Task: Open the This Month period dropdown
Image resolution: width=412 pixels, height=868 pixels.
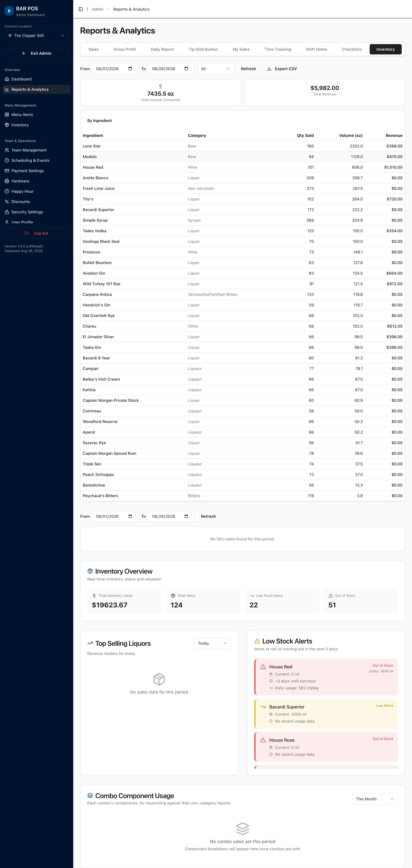Action: [375, 799]
